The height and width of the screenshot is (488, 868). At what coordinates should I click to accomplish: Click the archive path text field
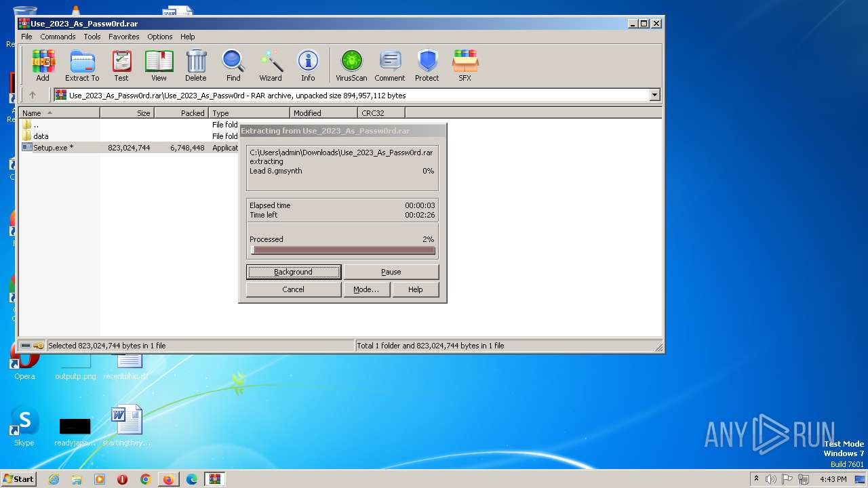point(351,95)
